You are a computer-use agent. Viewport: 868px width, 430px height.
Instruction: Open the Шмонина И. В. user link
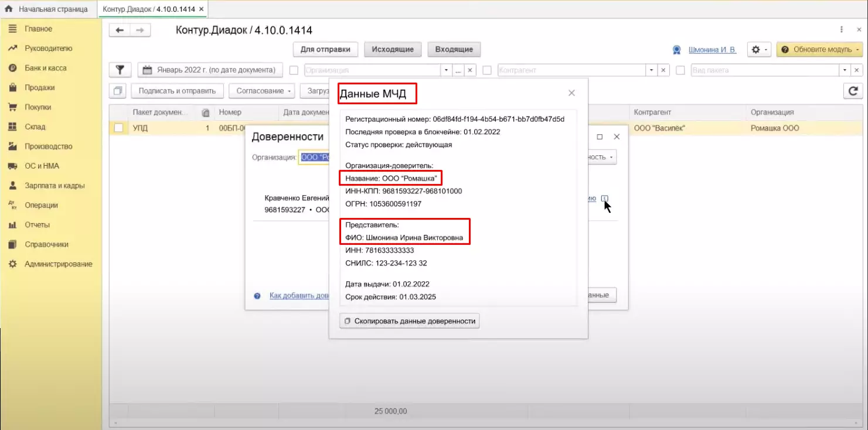[712, 50]
